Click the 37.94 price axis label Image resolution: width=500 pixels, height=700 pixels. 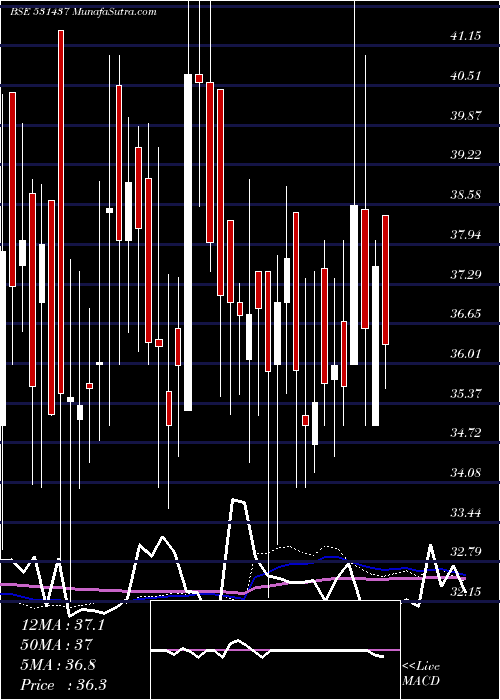click(466, 234)
